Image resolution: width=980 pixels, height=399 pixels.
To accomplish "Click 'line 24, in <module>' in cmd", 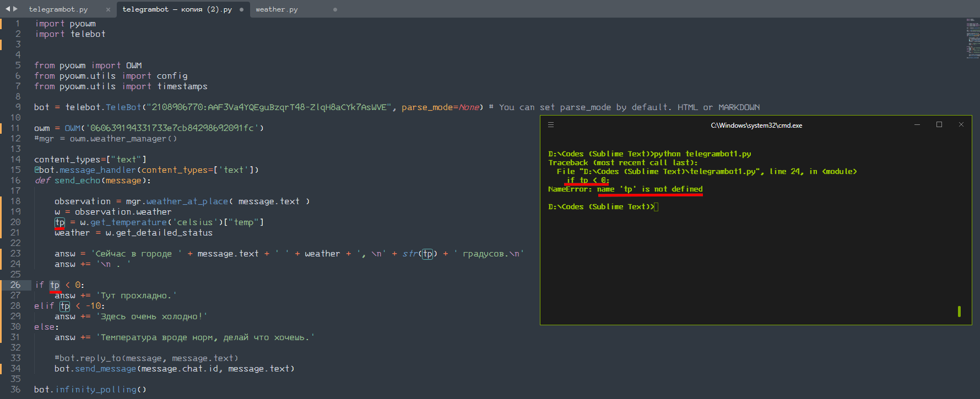I will [813, 172].
